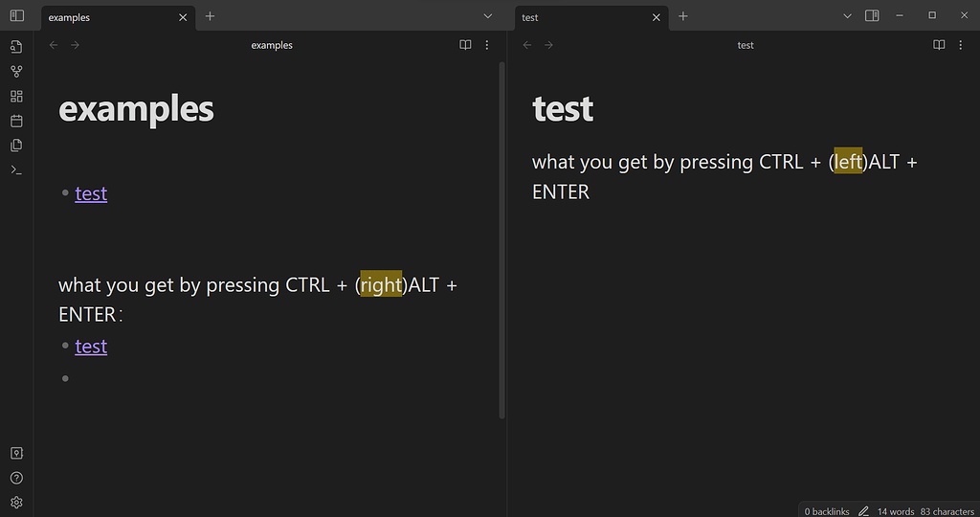Open the vault switcher icon

pyautogui.click(x=16, y=453)
